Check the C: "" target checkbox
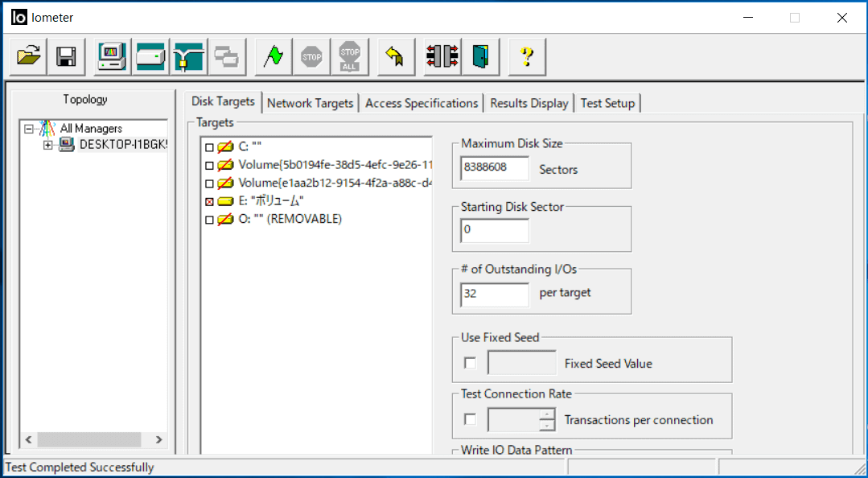Image resolution: width=868 pixels, height=478 pixels. pos(209,147)
